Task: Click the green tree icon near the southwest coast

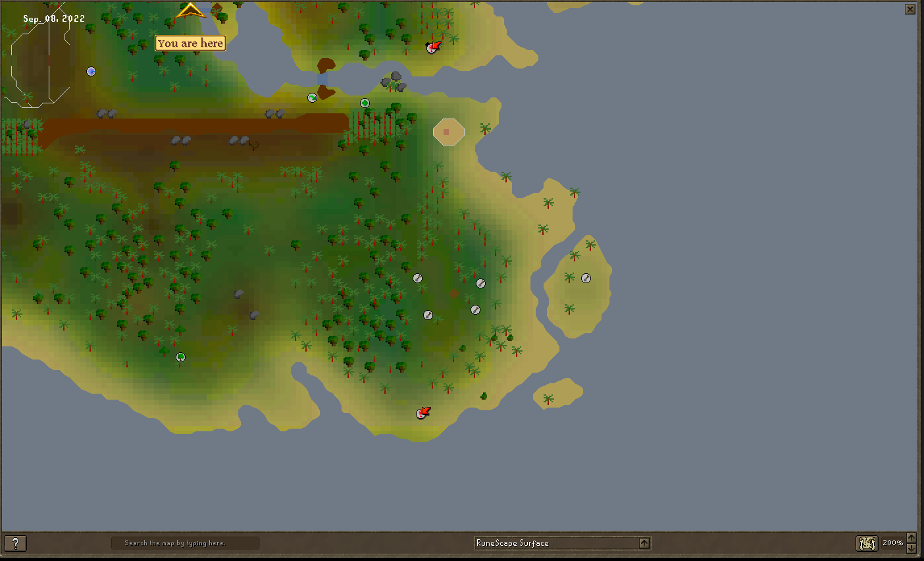Action: (181, 357)
